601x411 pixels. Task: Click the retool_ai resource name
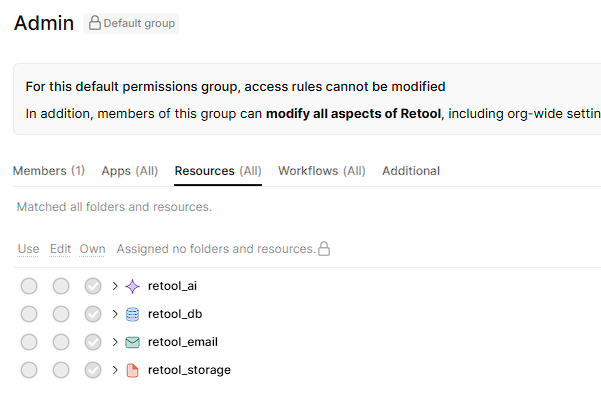(172, 286)
